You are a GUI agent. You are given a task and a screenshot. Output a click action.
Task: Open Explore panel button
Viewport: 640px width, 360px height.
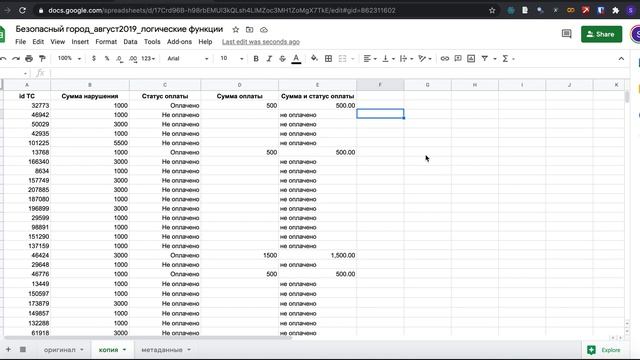[x=604, y=350]
